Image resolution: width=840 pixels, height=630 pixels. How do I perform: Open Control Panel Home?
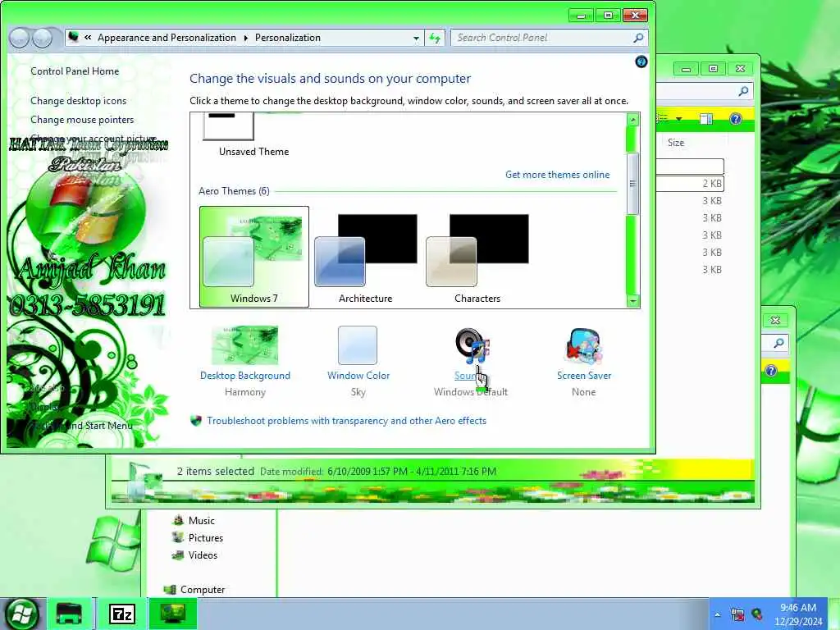75,71
